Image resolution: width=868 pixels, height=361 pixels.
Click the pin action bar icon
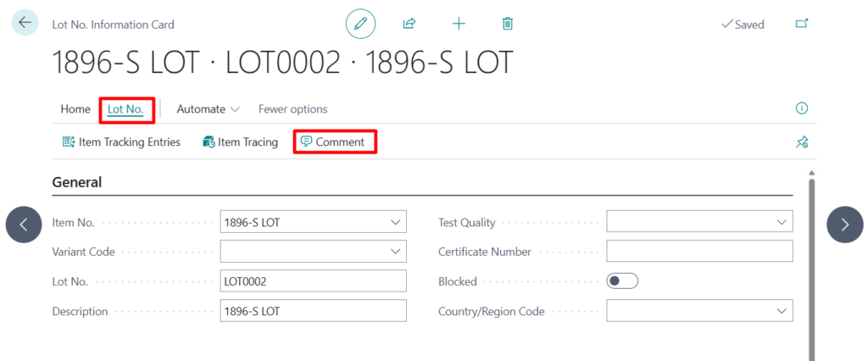pos(801,142)
